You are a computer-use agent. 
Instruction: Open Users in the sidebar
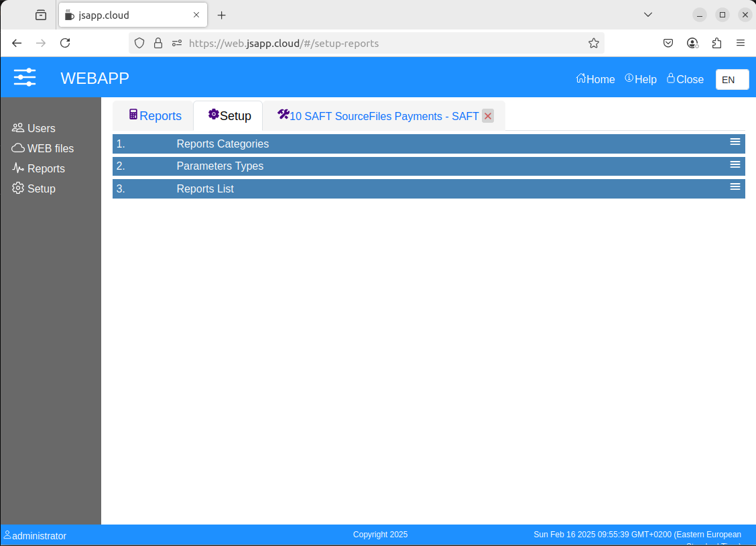34,128
